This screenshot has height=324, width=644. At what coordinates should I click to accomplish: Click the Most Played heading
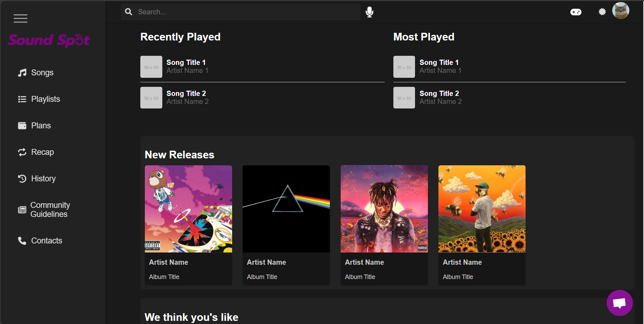point(424,37)
